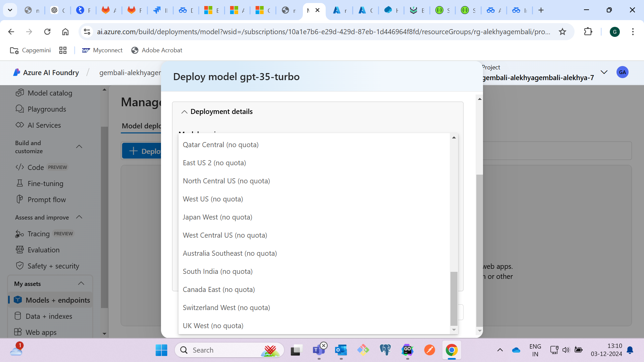
Task: Open notification bell in system tray
Action: click(x=630, y=350)
